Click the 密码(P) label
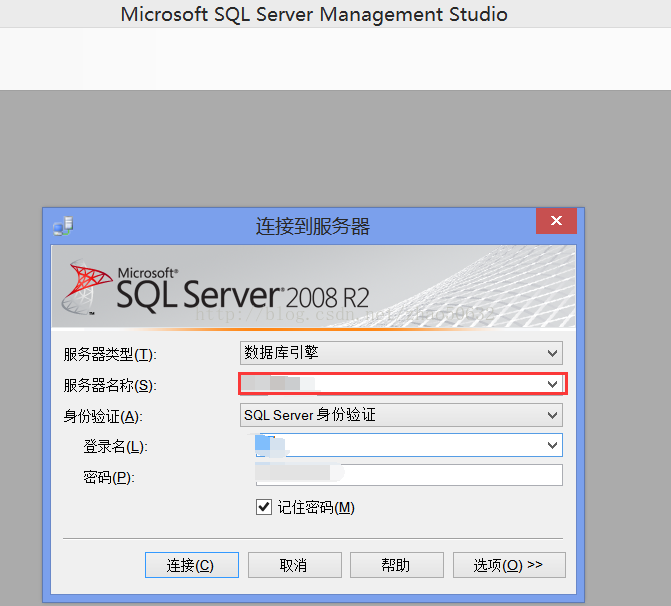This screenshot has width=671, height=606. coord(109,477)
